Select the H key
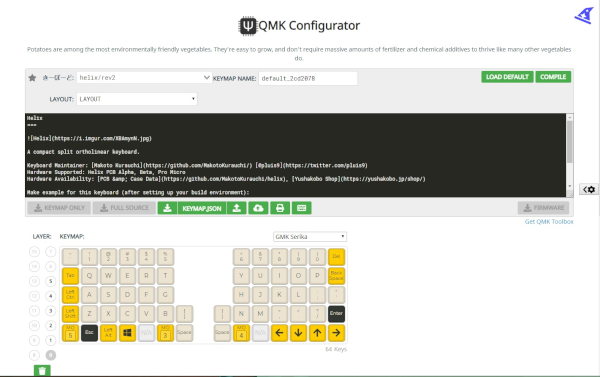The image size is (600, 377). [x=241, y=295]
